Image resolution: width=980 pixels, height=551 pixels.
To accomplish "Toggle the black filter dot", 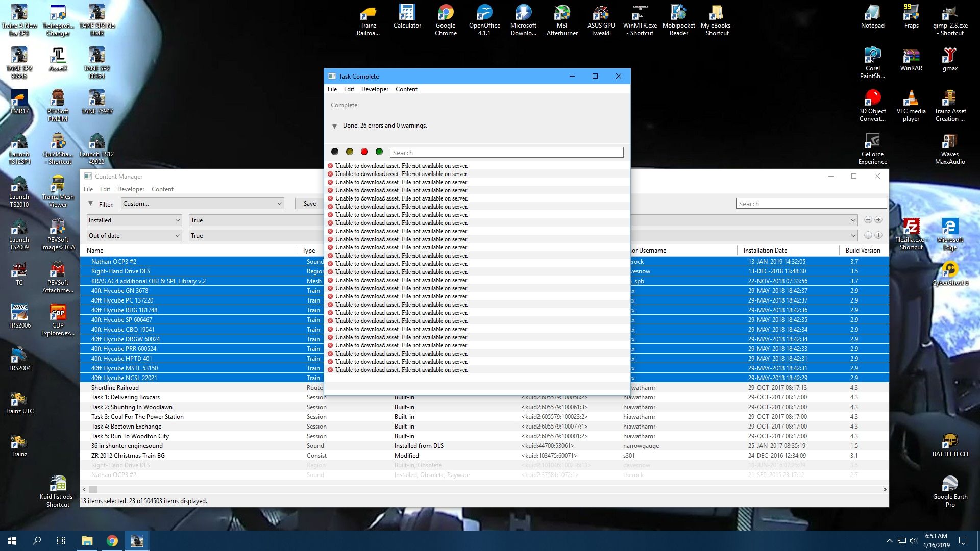I will tap(335, 152).
